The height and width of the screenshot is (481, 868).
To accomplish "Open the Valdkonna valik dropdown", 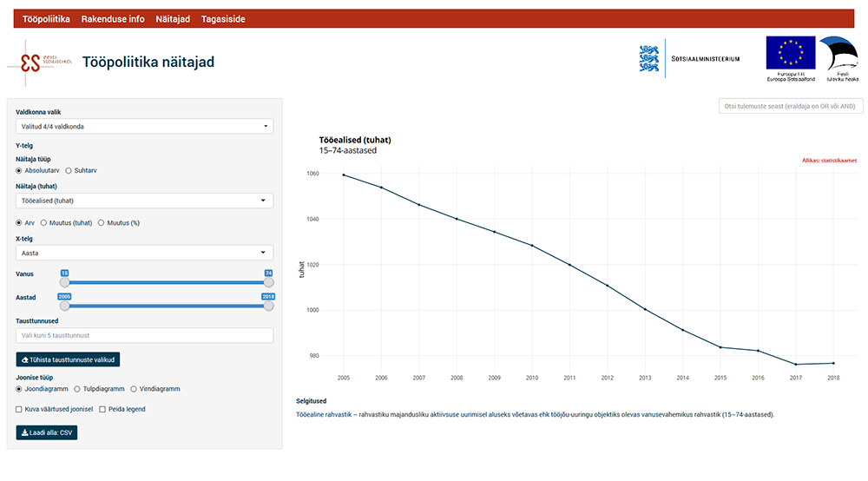I will [x=144, y=126].
